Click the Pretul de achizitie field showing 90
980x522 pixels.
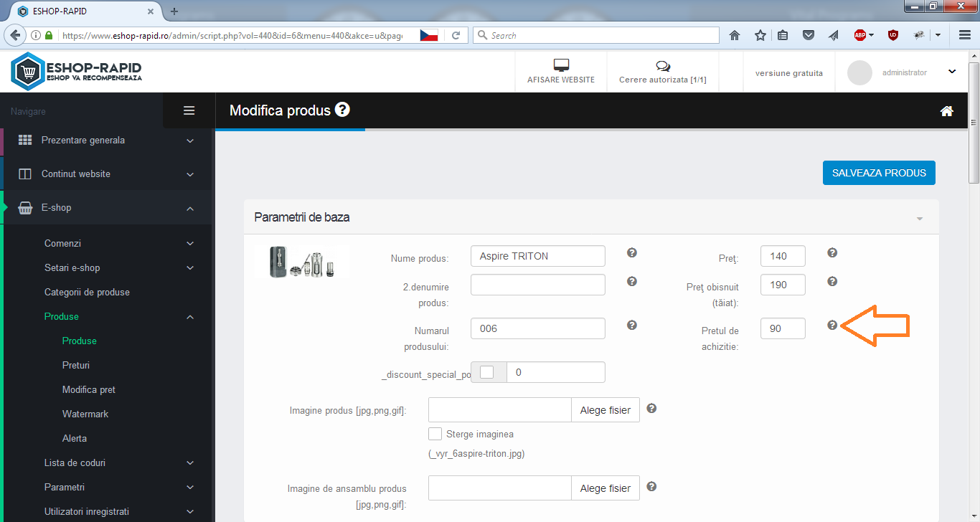pos(783,328)
